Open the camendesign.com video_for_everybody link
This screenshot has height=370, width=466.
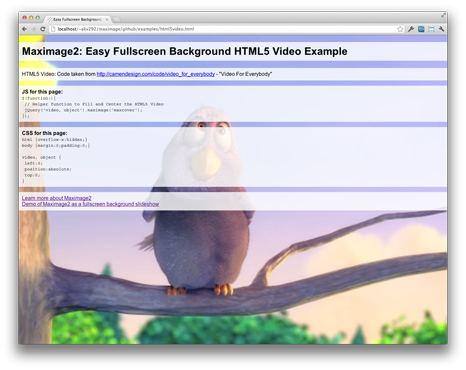click(156, 74)
